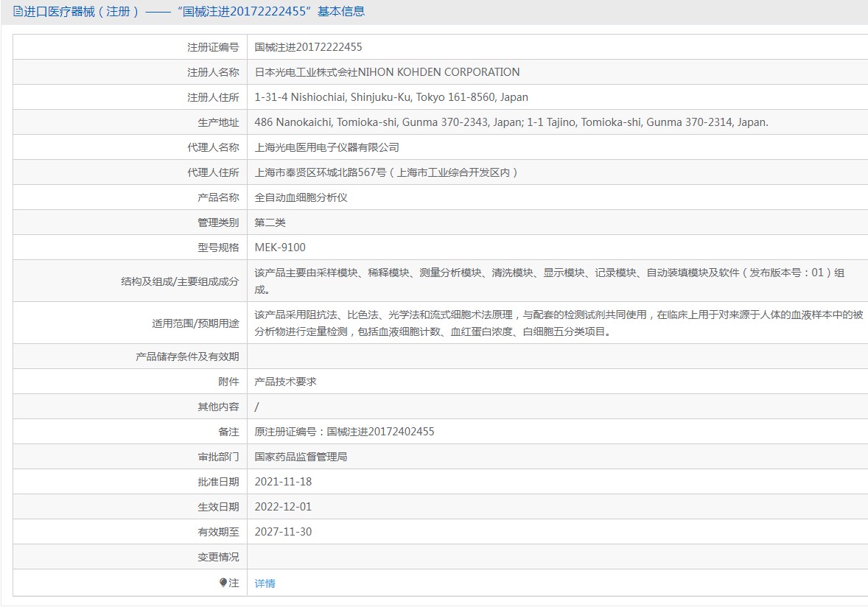Select approval department 国家药品监督管理局
Image resolution: width=868 pixels, height=607 pixels.
[x=301, y=457]
